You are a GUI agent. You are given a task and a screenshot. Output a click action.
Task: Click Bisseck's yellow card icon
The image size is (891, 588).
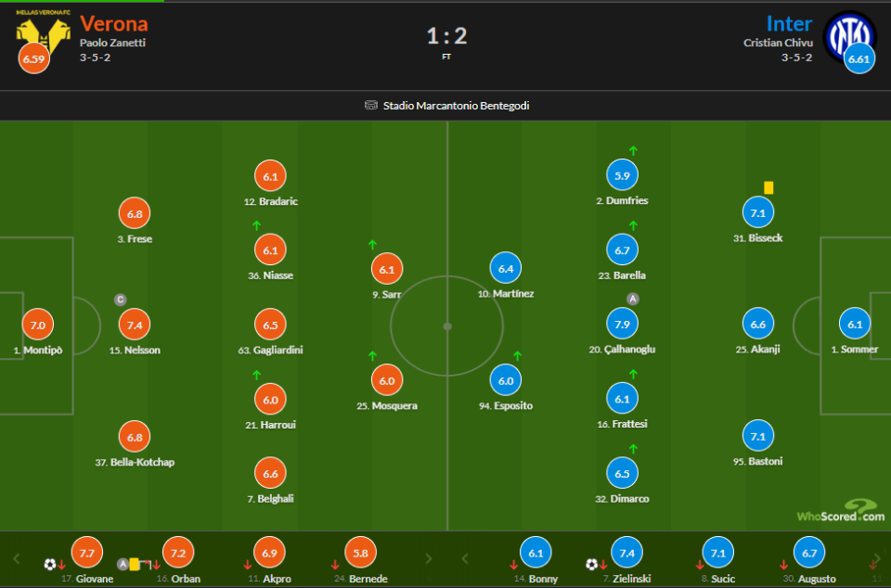point(768,187)
